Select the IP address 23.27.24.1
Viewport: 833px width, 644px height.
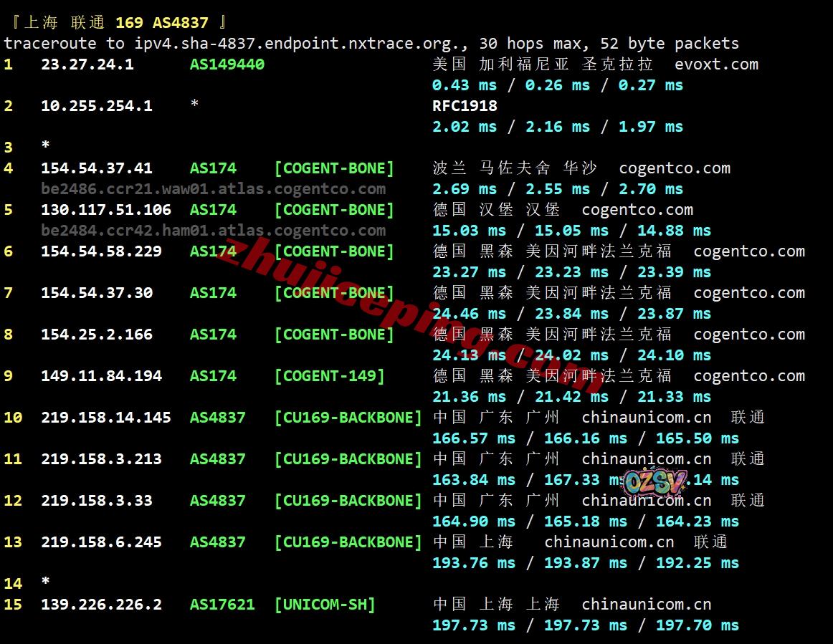pos(87,64)
